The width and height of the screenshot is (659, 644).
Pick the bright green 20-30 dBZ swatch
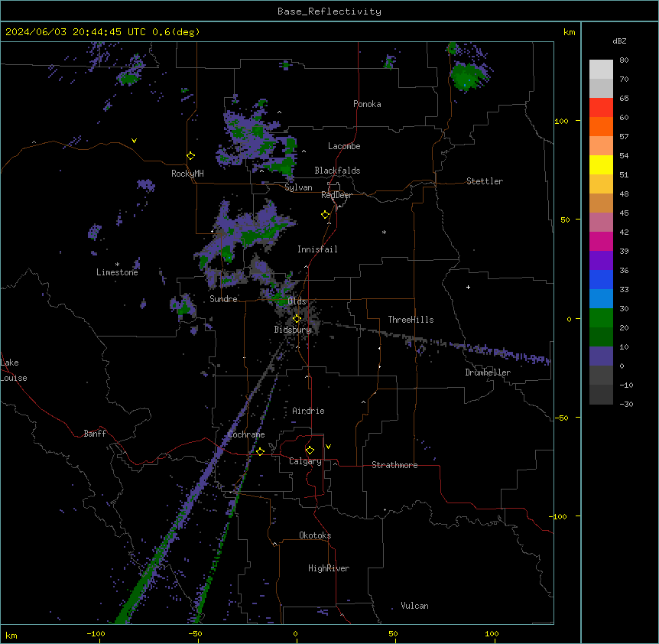(601, 318)
